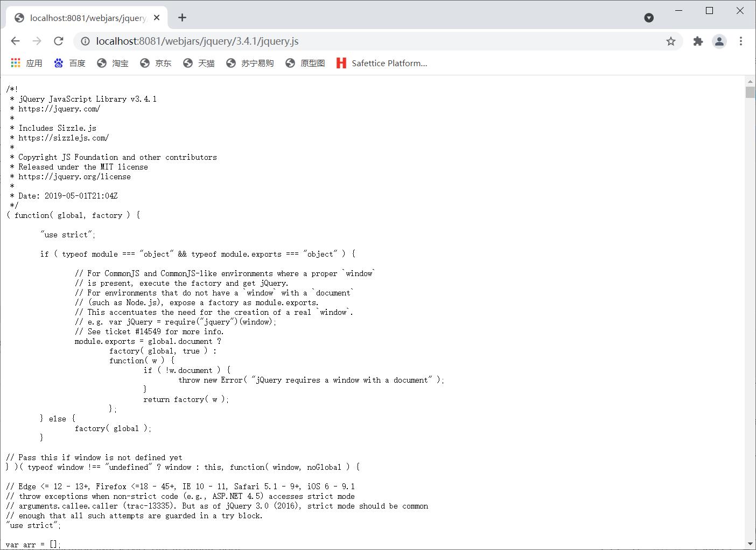Open the tab search dropdown arrow
Screen dimensions: 756x550
649,18
